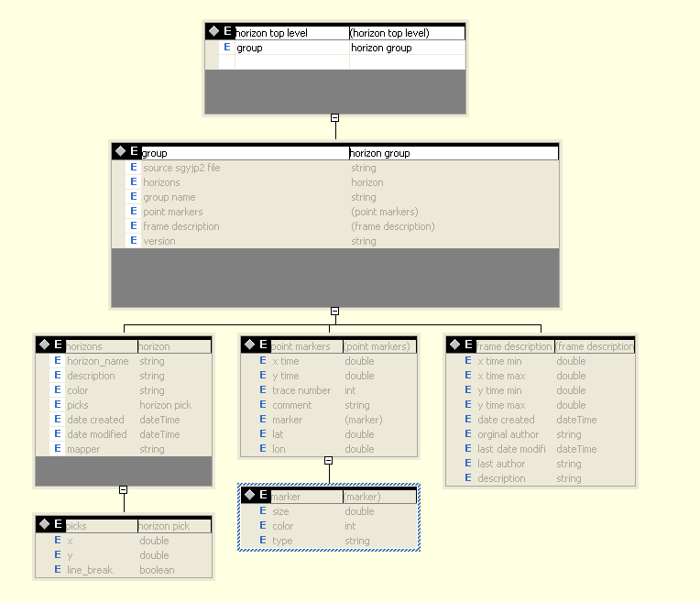Click 'horizon pick' type in horizons box
This screenshot has height=602, width=700.
[166, 405]
